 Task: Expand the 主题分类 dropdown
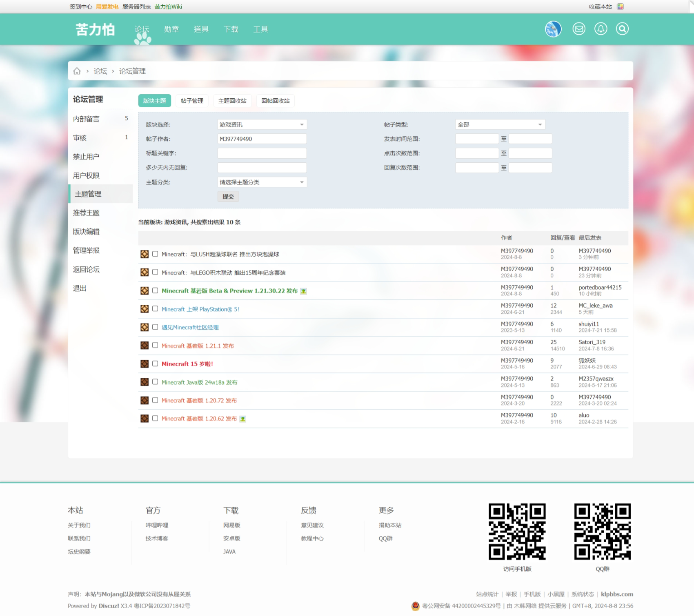pyautogui.click(x=262, y=182)
